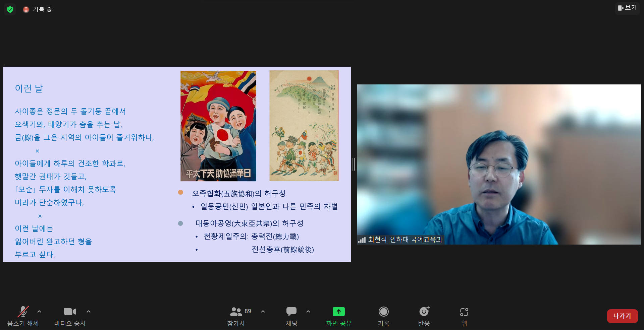644x330 pixels.
Task: Click the poem line 햇말간 권태가 깃들고,
Action: 51,176
